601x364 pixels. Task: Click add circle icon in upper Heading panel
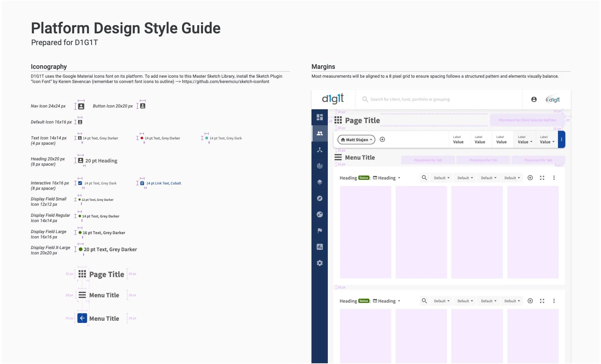(530, 178)
